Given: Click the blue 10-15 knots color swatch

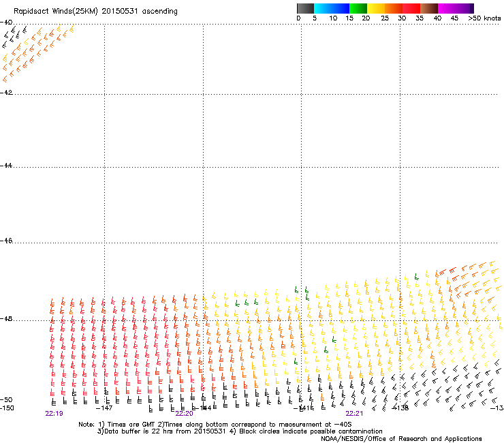Looking at the screenshot, I should pos(341,8).
